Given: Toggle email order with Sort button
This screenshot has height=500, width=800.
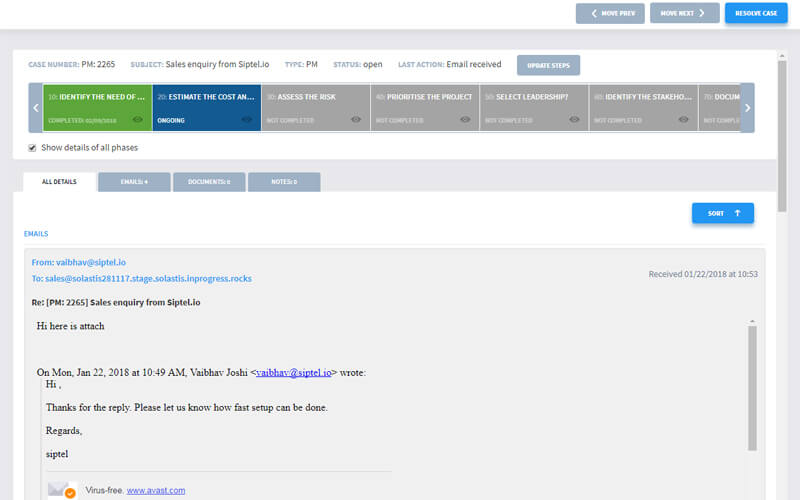Looking at the screenshot, I should (722, 213).
